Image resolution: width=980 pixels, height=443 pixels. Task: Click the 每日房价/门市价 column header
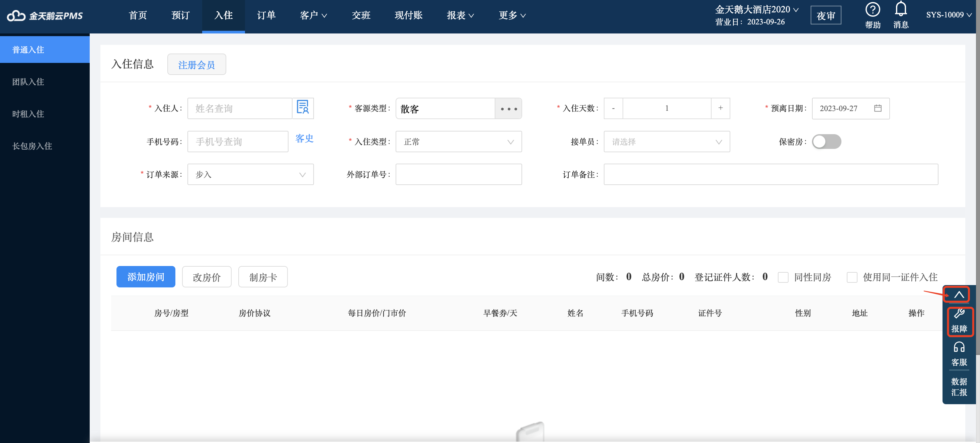[x=377, y=313]
